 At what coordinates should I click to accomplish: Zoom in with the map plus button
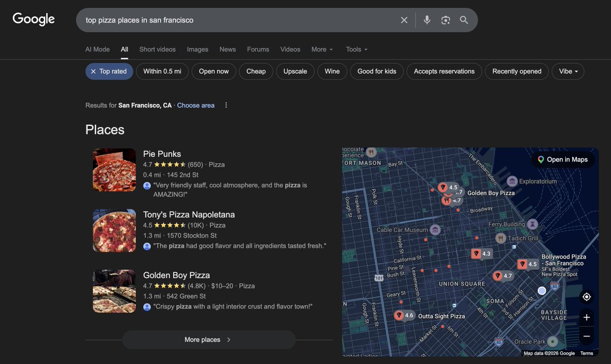tap(587, 317)
